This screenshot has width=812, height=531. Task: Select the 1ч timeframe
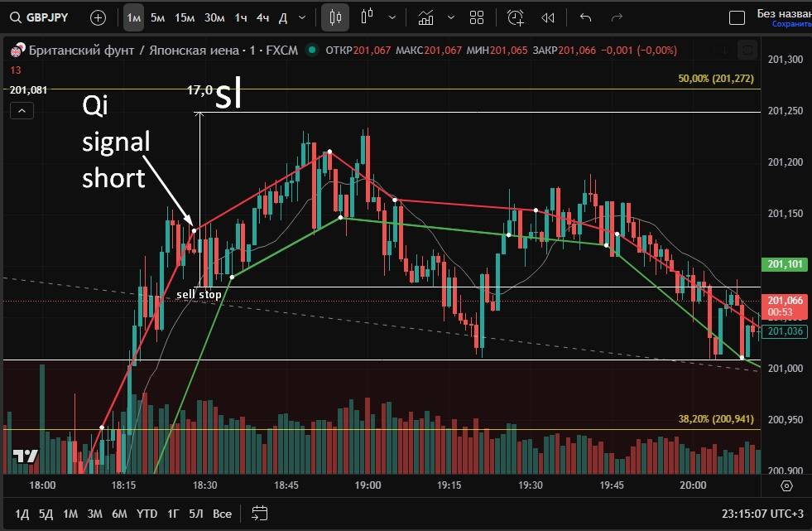[x=240, y=17]
